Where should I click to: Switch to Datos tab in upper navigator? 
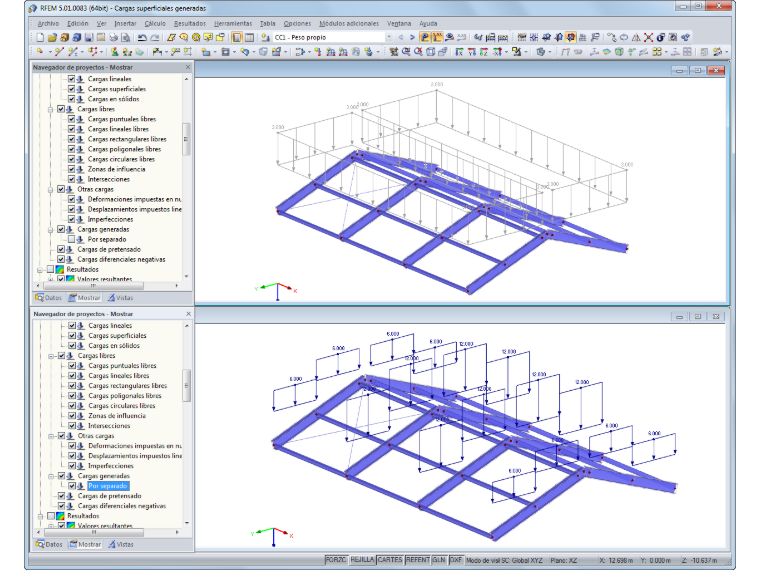(x=48, y=298)
